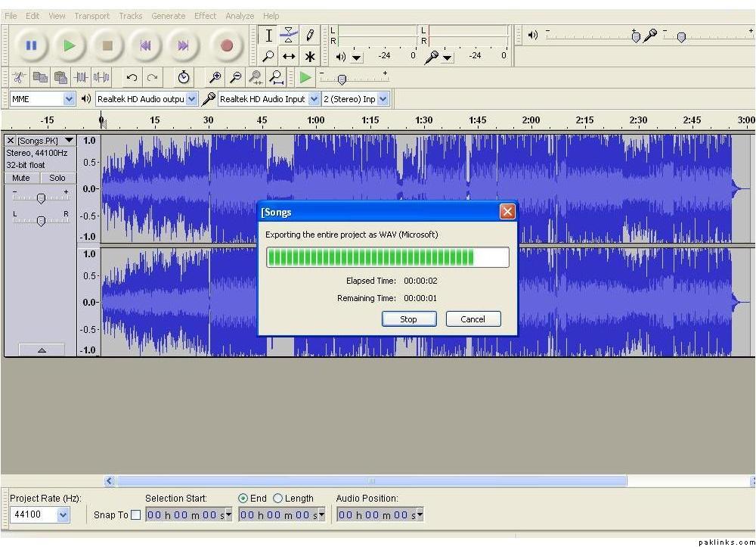Select the Time Shift tool
The width and height of the screenshot is (756, 547).
click(289, 56)
